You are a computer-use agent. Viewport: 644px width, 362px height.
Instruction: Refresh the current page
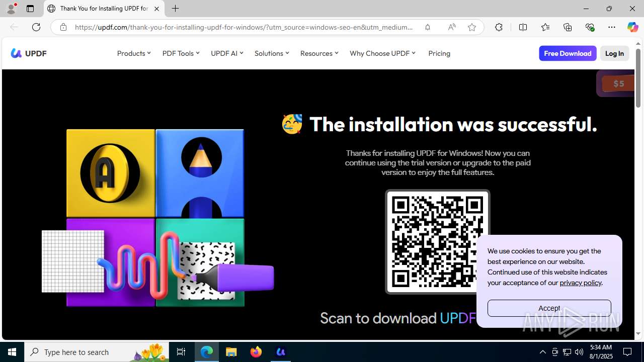[x=36, y=27]
